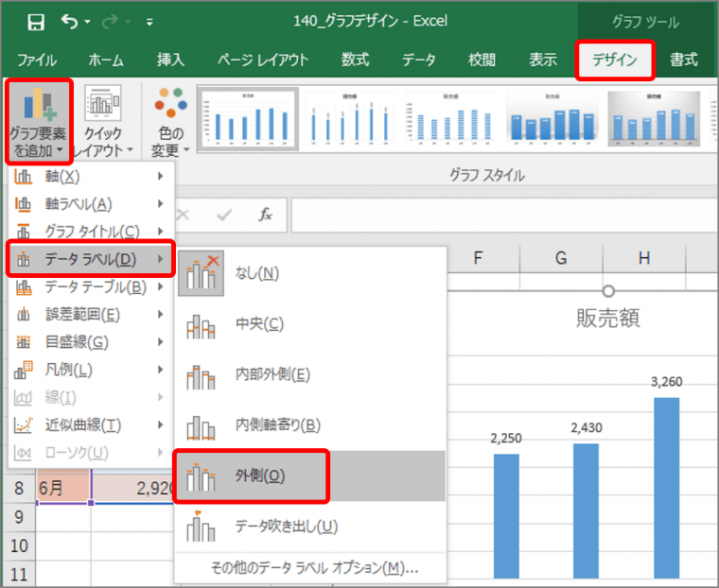Apply the second chart style with thin bars
Viewport: 719px width, 588px height.
[x=350, y=119]
